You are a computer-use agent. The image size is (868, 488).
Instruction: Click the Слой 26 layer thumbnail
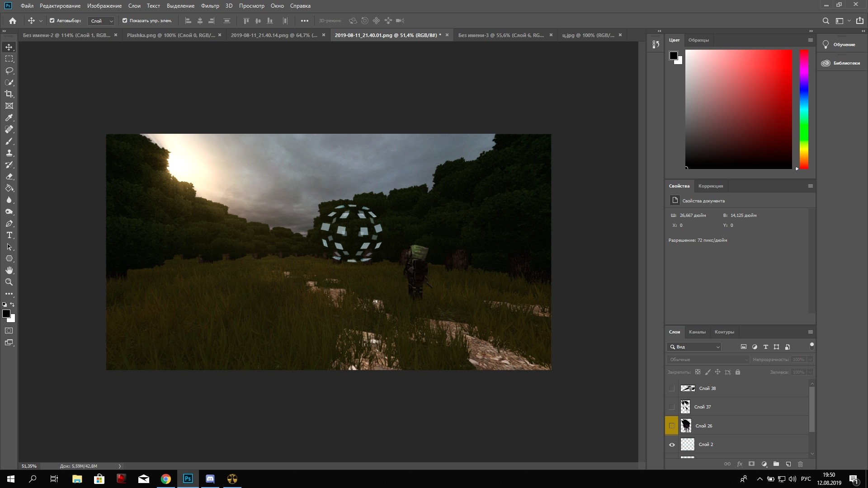click(x=686, y=426)
